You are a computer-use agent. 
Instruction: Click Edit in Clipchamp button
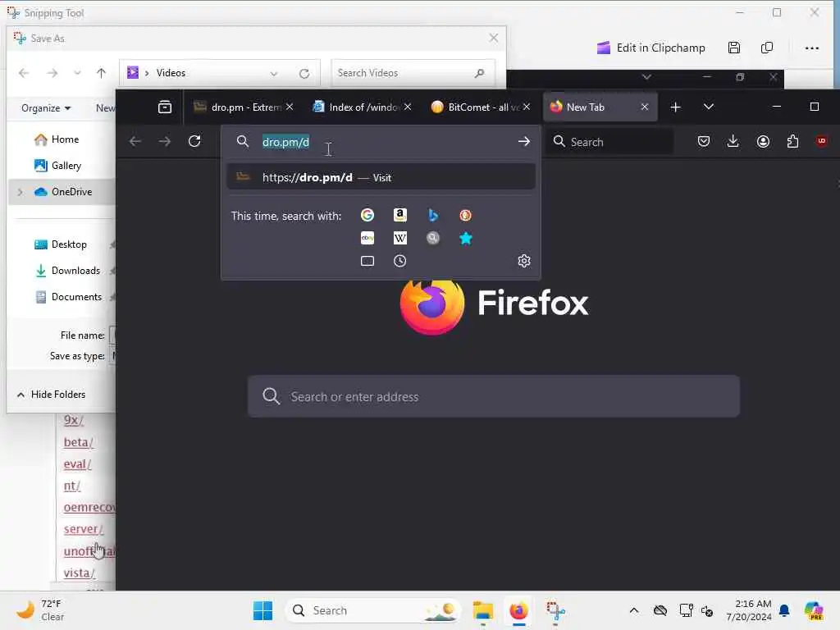[651, 48]
